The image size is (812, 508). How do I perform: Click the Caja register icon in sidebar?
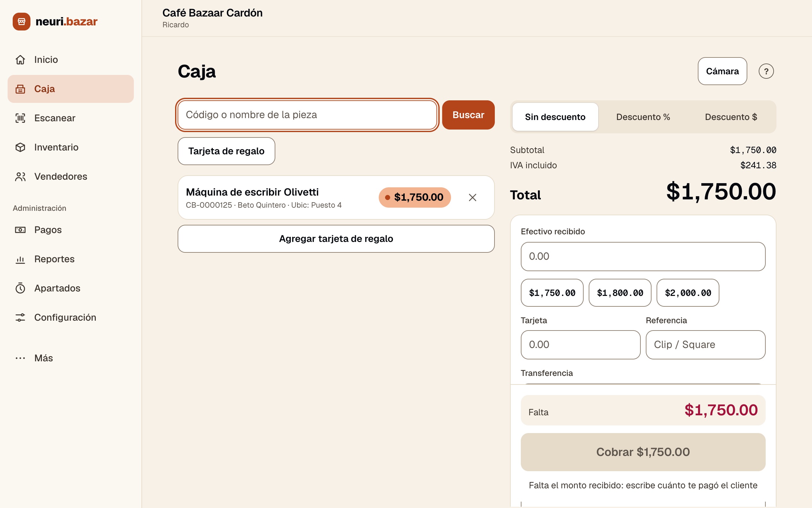tap(20, 89)
